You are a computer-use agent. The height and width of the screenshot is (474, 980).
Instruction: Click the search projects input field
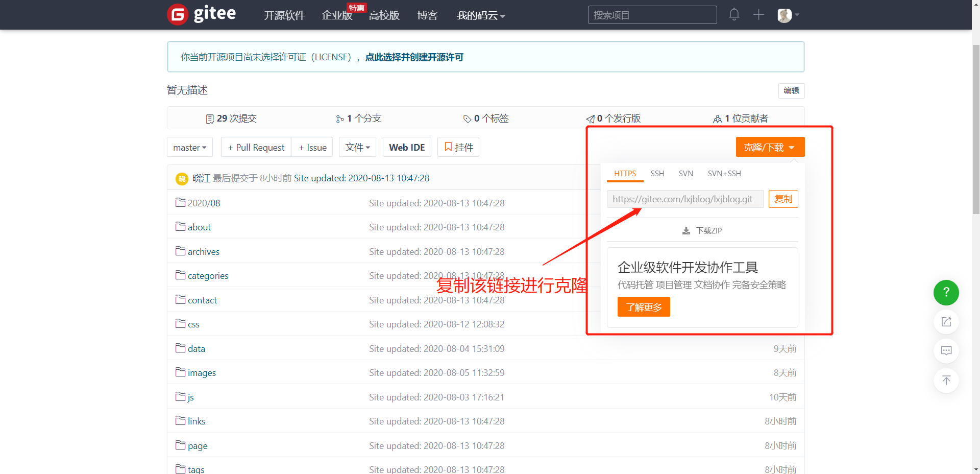[x=652, y=15]
